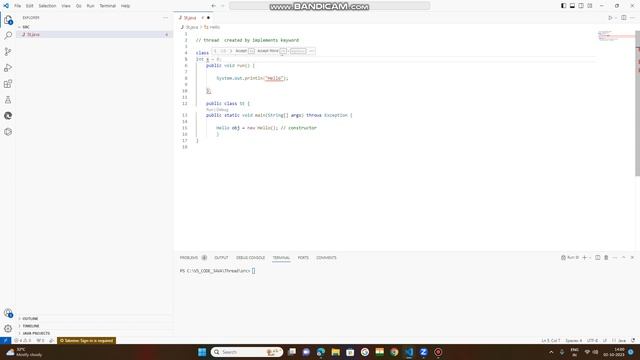Split the editor to the right

pos(624,18)
